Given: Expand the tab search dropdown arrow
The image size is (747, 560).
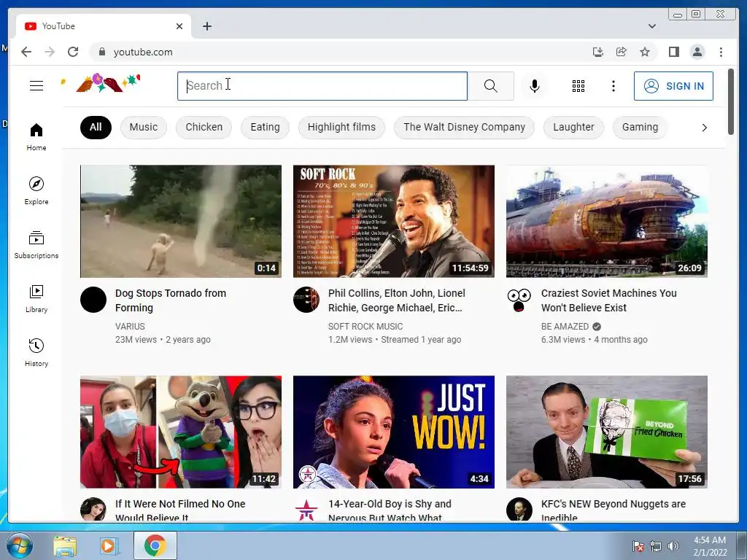Looking at the screenshot, I should tap(652, 26).
